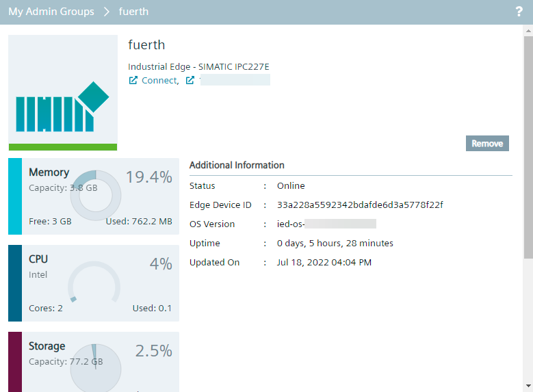Click the scrollbar down arrow
The height and width of the screenshot is (392, 533).
coord(528,386)
